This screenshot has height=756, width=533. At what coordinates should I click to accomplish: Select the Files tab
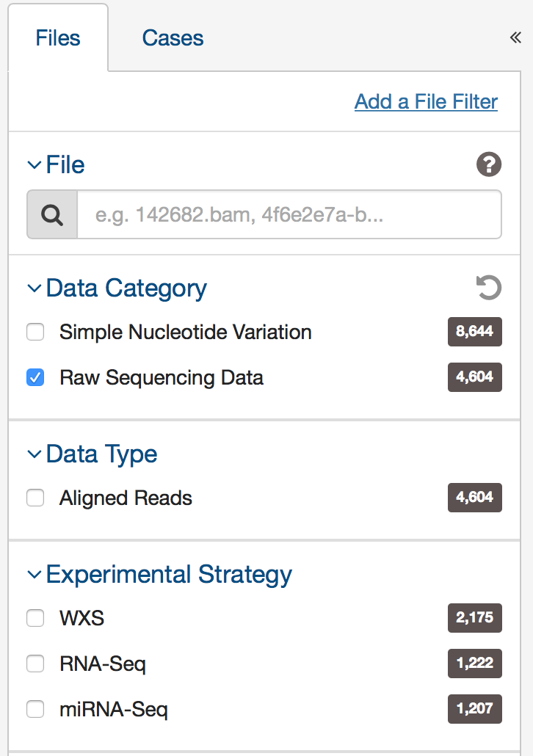tap(58, 37)
